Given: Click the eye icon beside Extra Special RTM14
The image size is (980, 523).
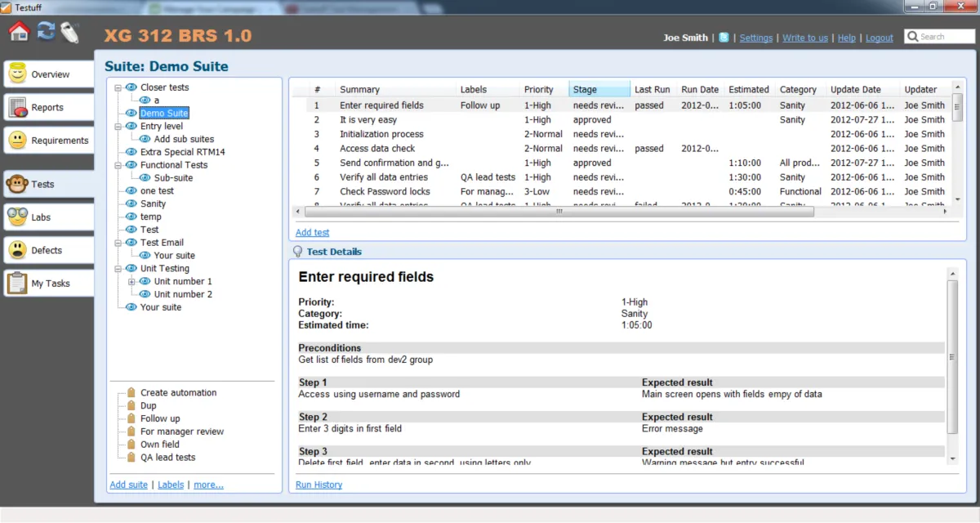Looking at the screenshot, I should pos(131,152).
